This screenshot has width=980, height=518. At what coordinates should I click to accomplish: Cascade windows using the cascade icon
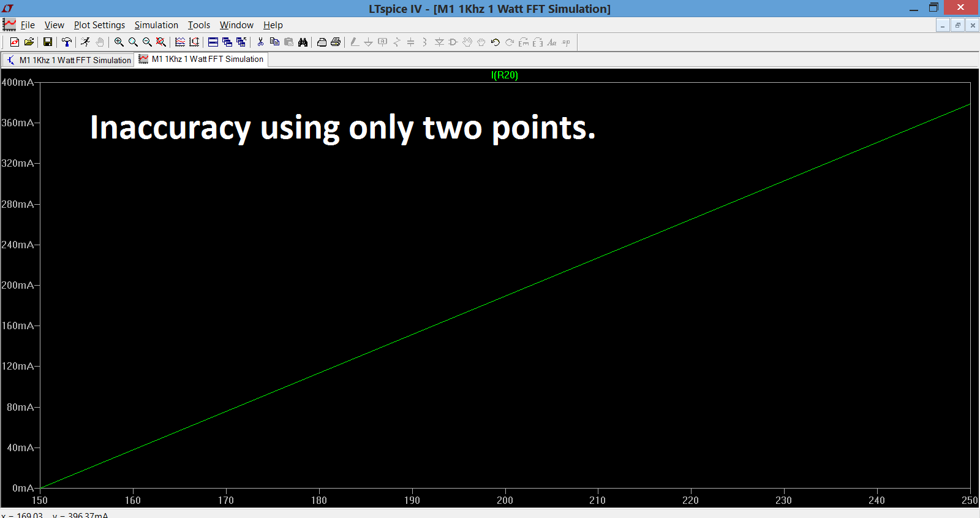227,42
